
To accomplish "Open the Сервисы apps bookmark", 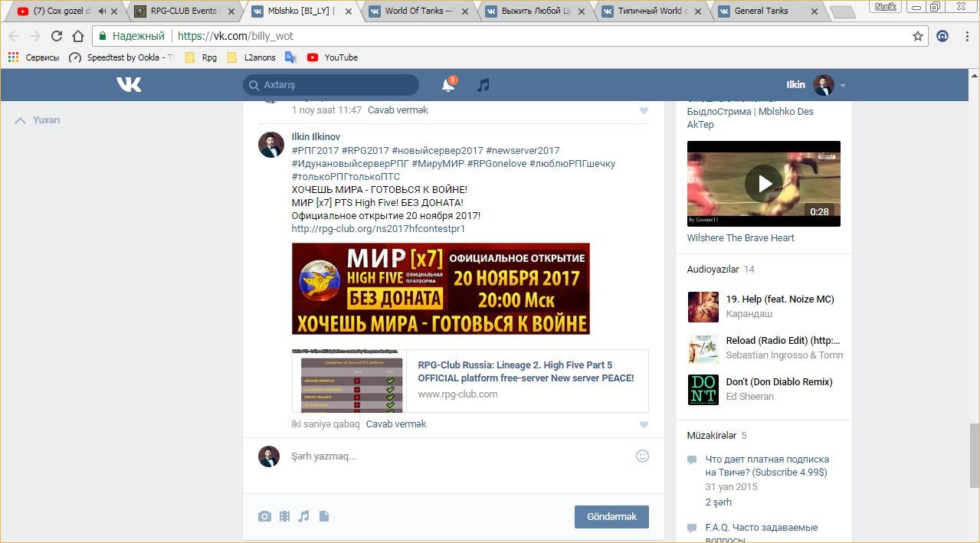I will 34,57.
